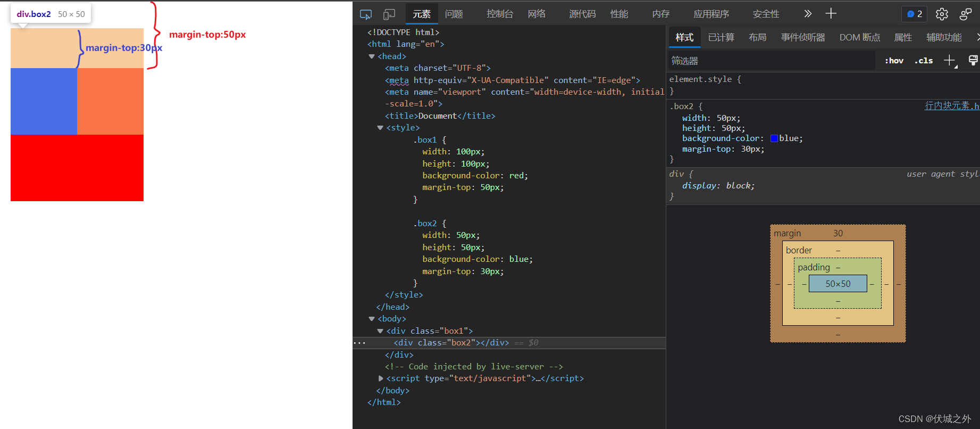
Task: Toggle the .cls class editor
Action: [924, 61]
